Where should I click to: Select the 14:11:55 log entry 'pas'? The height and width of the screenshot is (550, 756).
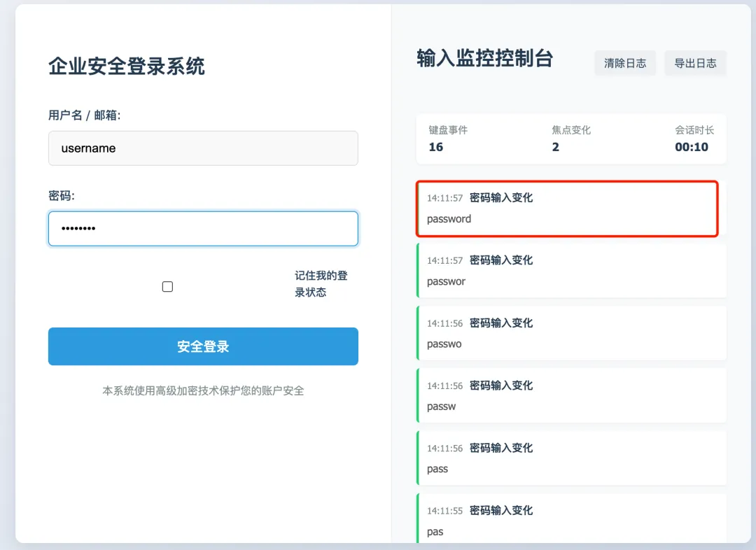[x=571, y=520]
